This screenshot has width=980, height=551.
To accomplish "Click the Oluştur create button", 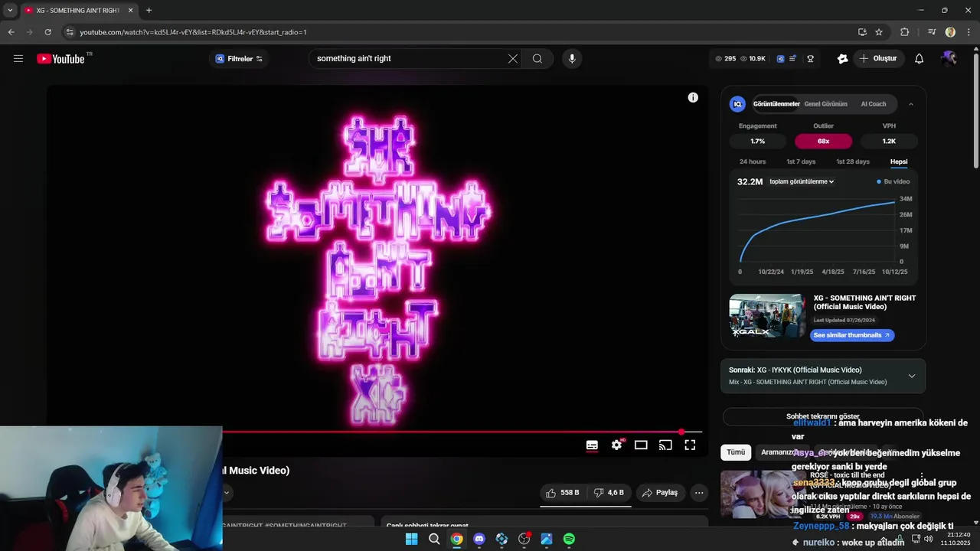I will click(878, 58).
